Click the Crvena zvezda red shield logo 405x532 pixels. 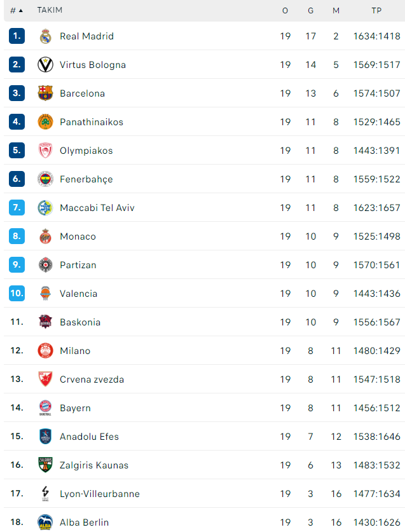point(45,379)
